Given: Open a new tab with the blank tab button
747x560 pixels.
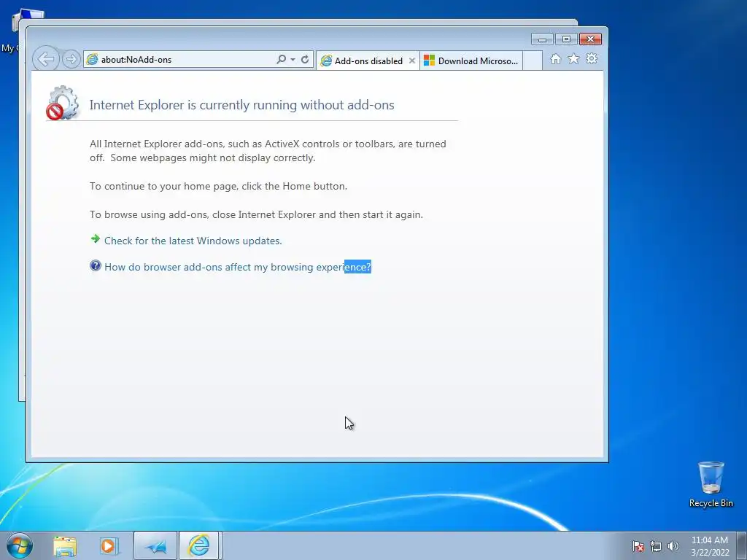Looking at the screenshot, I should 533,61.
